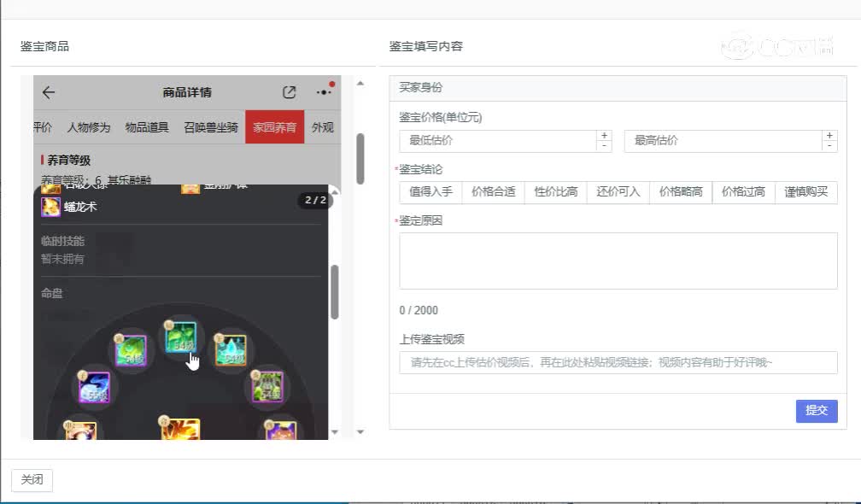Choose the 价格略高 conclusion option

click(681, 192)
